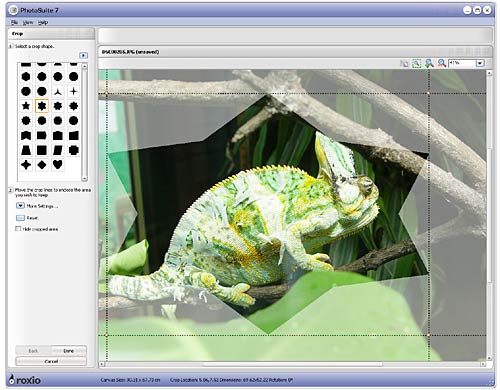Click the image vertical scrollbar up arrow
This screenshot has height=390, width=500.
click(489, 73)
